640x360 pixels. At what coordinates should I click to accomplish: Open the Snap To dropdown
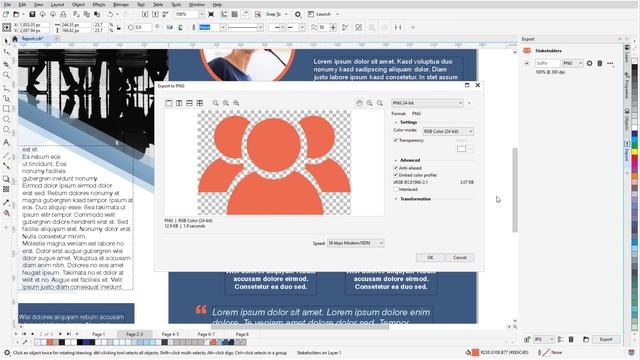277,14
